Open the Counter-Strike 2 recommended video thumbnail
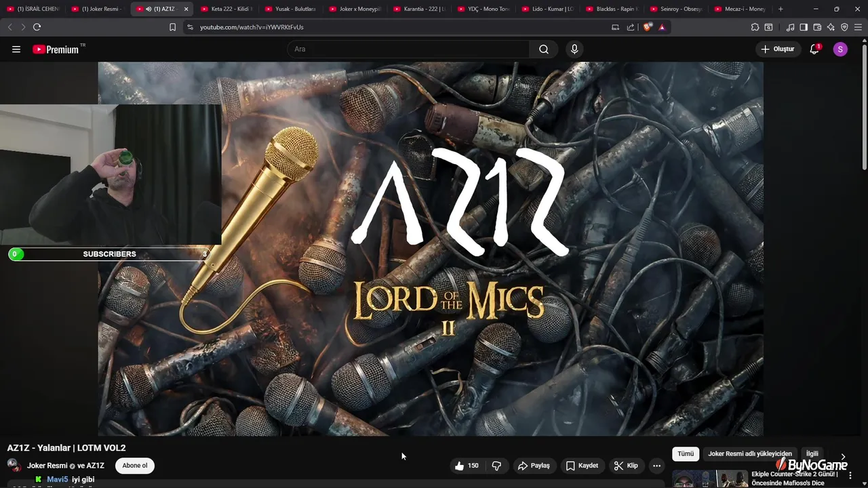 point(710,478)
